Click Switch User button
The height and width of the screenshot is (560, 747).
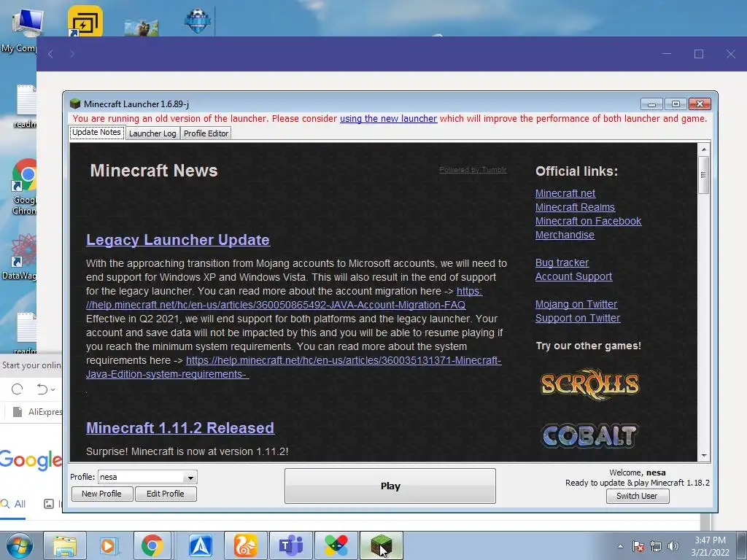pos(637,496)
